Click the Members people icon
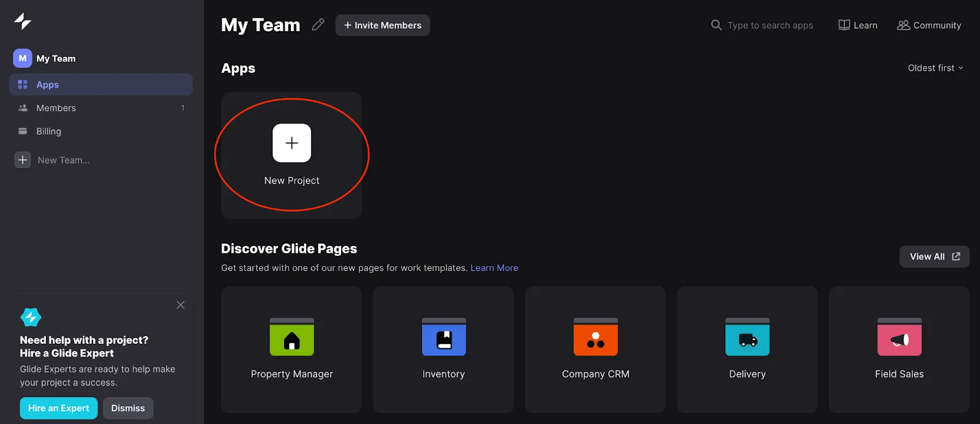This screenshot has height=424, width=980. (x=23, y=108)
